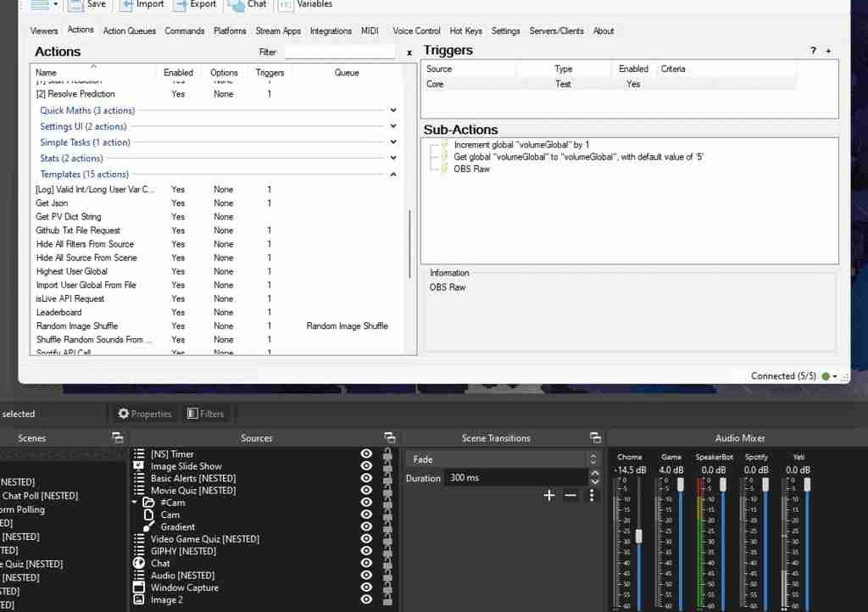Click the Gradient source brush icon
The height and width of the screenshot is (612, 868).
[x=148, y=526]
